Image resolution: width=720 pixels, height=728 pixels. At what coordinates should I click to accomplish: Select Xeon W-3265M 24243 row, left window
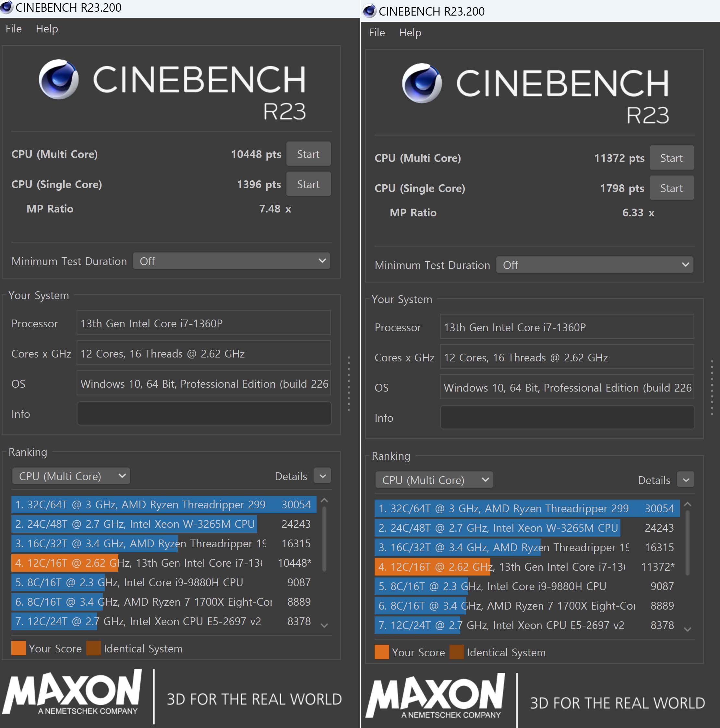pyautogui.click(x=164, y=524)
